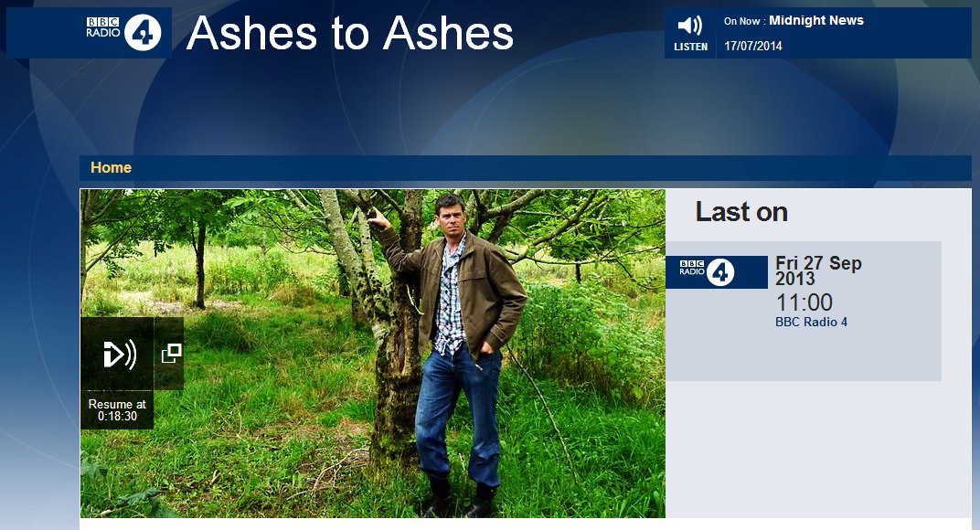Click the 11:00 broadcast time
The width and height of the screenshot is (980, 530).
804,302
